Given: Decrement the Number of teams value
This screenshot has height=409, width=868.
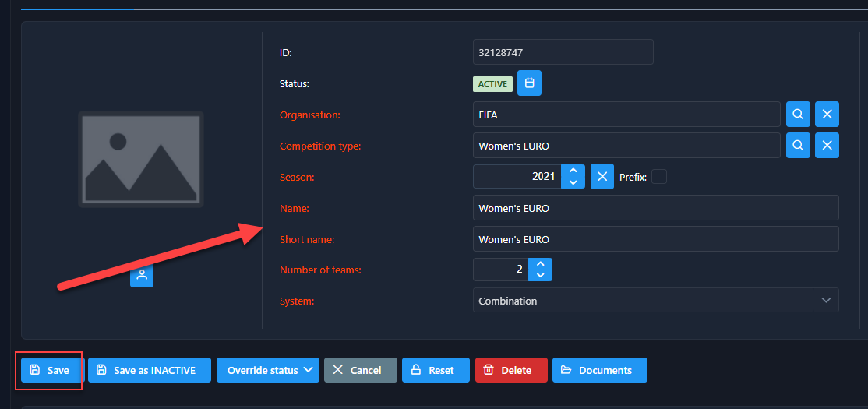Looking at the screenshot, I should pos(540,277).
